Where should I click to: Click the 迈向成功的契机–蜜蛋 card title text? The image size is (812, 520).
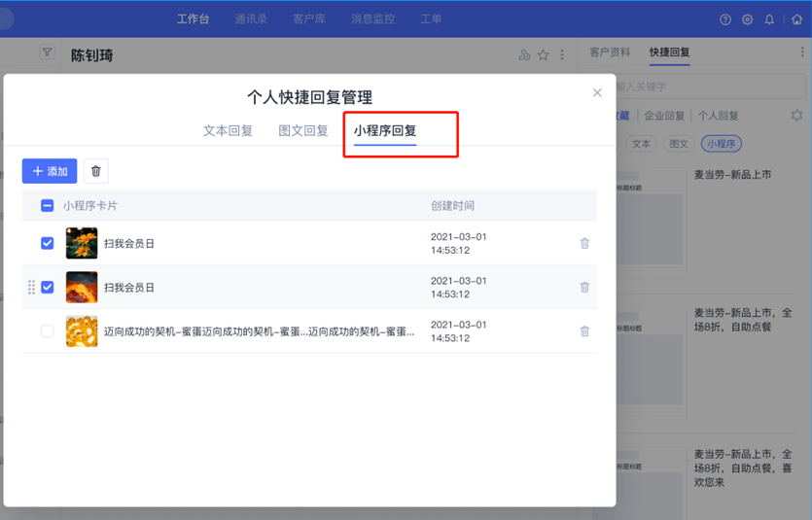[x=259, y=331]
